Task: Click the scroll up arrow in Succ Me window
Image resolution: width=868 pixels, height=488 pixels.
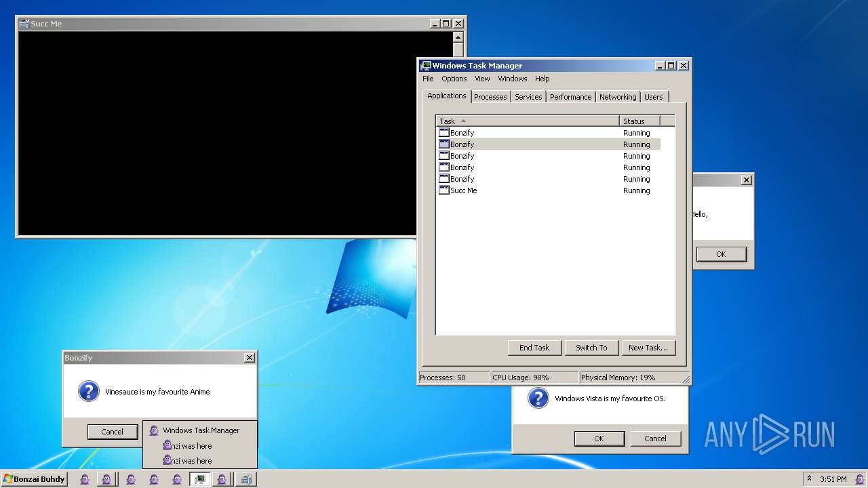Action: click(458, 37)
